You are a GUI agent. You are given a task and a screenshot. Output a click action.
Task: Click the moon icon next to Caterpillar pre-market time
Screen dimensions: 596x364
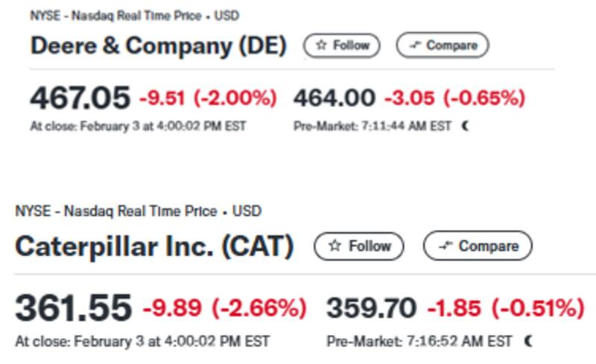pyautogui.click(x=528, y=342)
